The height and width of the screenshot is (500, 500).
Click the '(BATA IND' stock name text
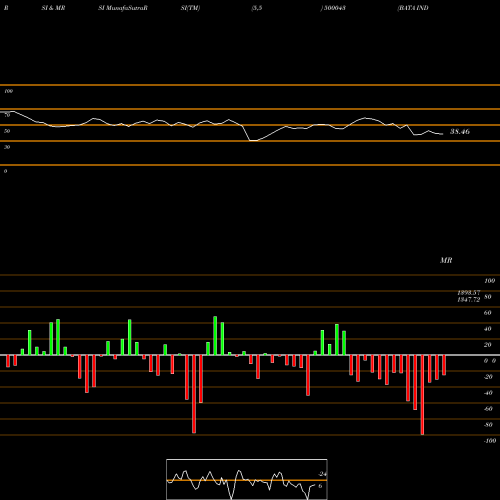(x=413, y=8)
